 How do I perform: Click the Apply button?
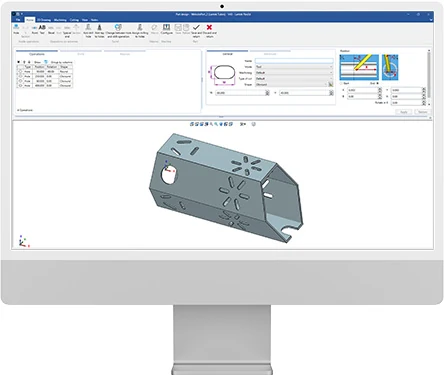coord(404,112)
